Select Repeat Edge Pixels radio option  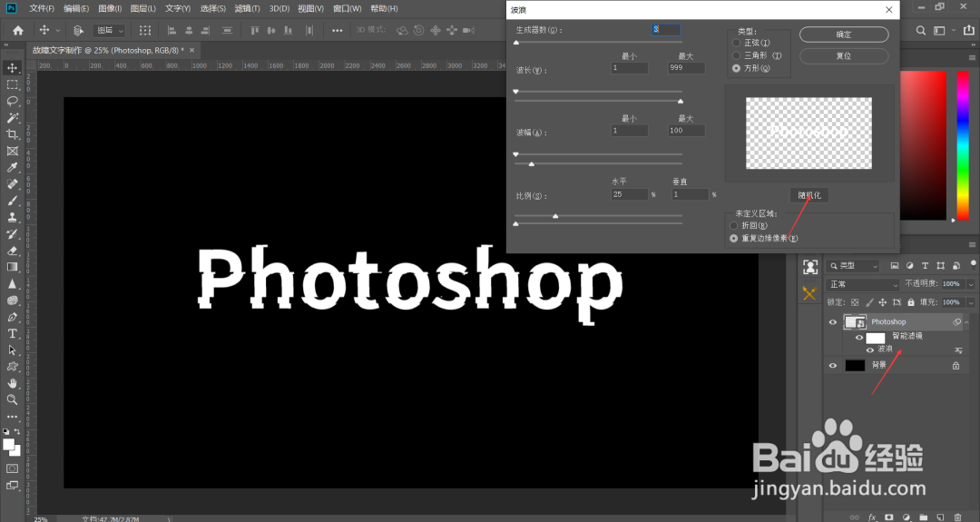[734, 238]
